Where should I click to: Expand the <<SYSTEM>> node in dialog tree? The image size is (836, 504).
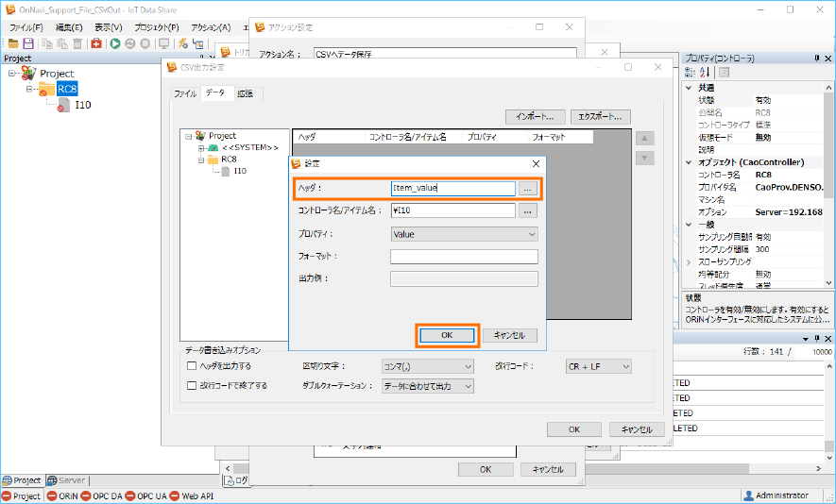(x=201, y=148)
